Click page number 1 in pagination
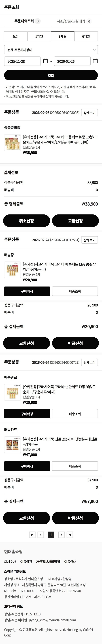The image size is (102, 644). click(x=51, y=535)
